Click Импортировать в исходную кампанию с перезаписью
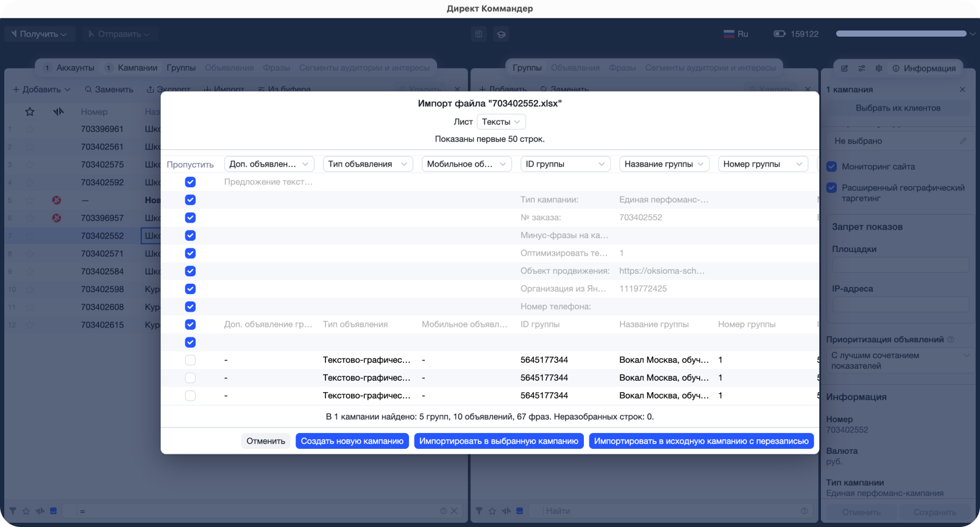980x527 pixels. 701,441
